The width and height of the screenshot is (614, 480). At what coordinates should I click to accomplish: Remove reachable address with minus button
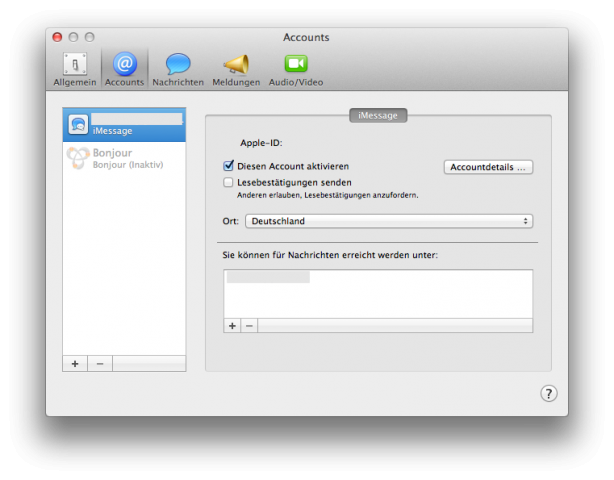250,326
